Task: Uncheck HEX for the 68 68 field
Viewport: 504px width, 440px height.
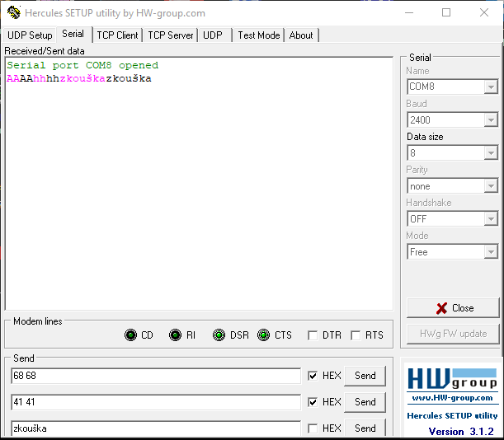Action: tap(313, 376)
